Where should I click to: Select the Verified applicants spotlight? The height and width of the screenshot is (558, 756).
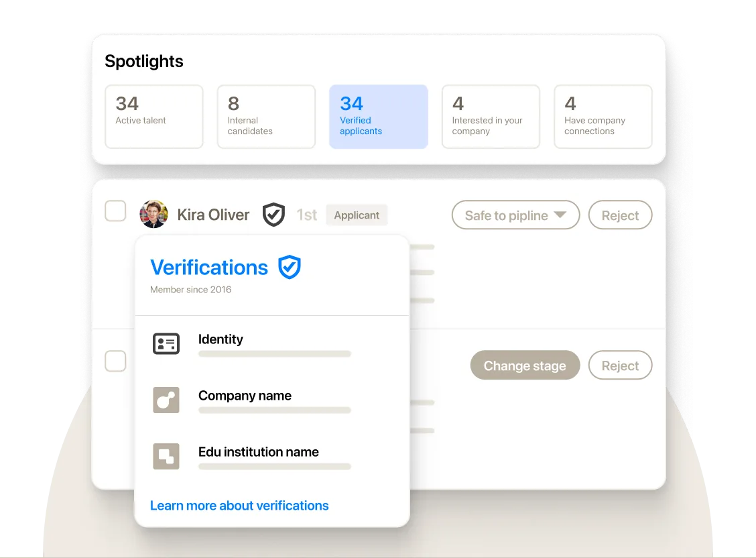tap(379, 117)
